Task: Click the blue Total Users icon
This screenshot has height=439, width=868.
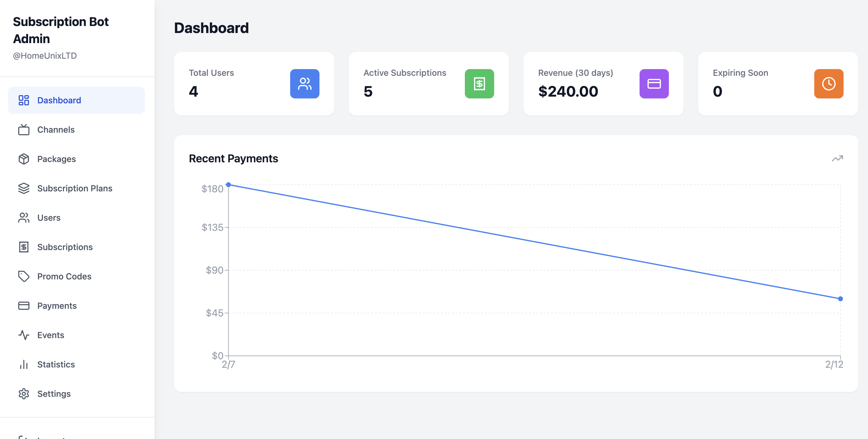Action: point(304,84)
